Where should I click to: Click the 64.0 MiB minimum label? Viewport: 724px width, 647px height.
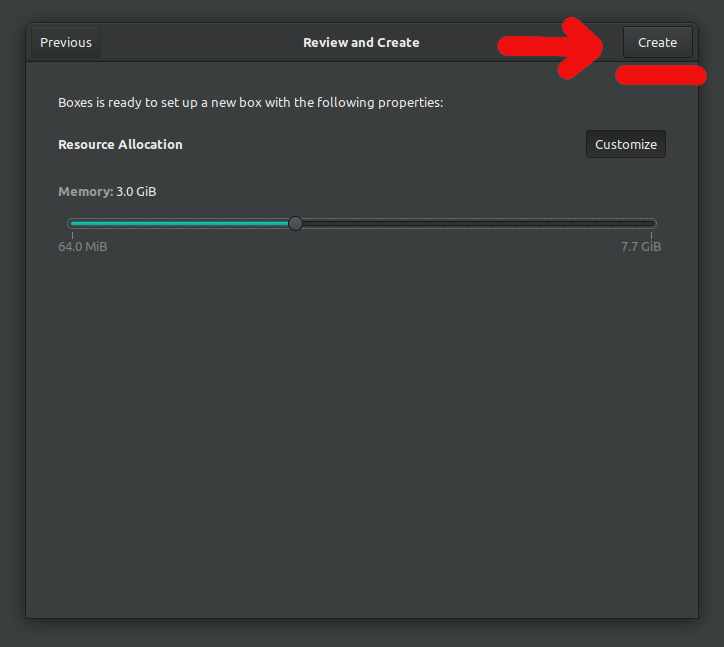click(83, 247)
